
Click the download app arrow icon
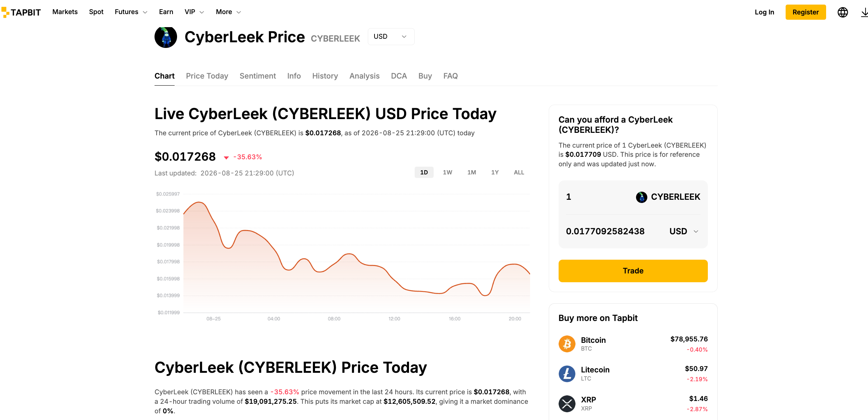pos(864,12)
